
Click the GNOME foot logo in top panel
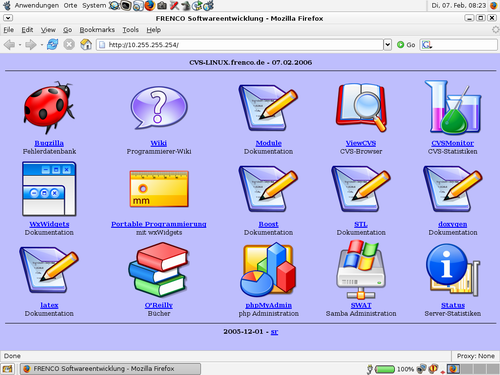point(6,5)
